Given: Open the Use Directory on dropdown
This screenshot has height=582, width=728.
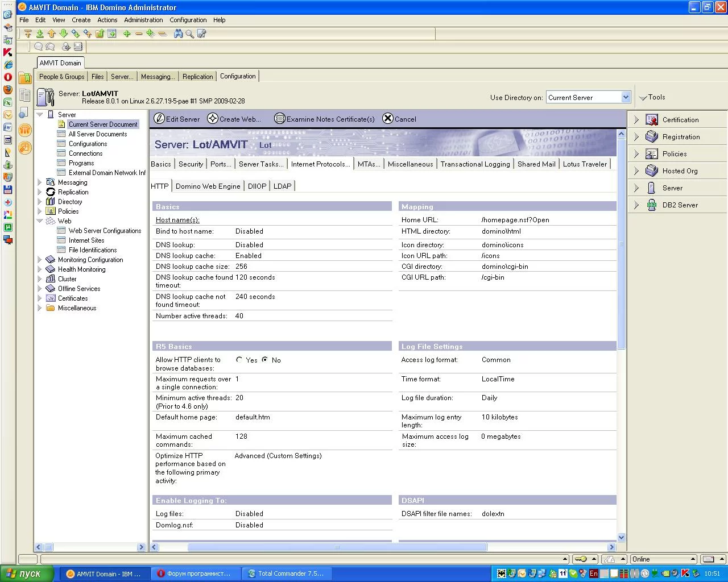Looking at the screenshot, I should click(x=626, y=97).
